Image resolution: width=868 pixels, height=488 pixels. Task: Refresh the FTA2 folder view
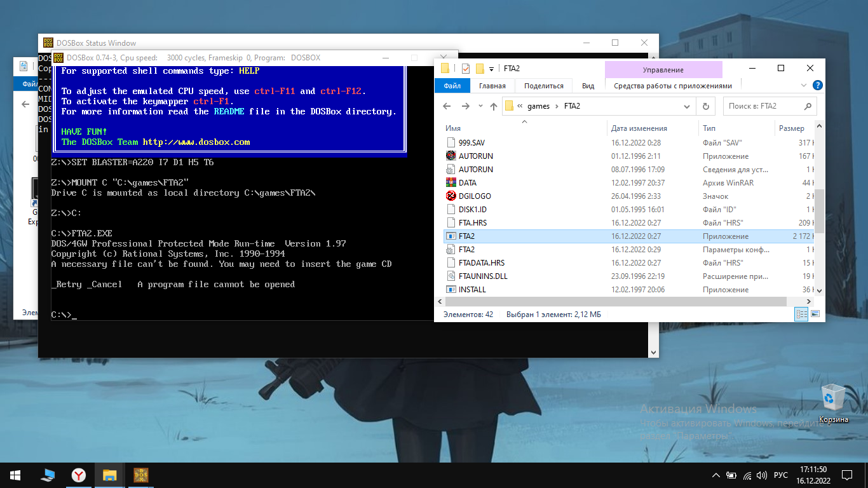705,106
